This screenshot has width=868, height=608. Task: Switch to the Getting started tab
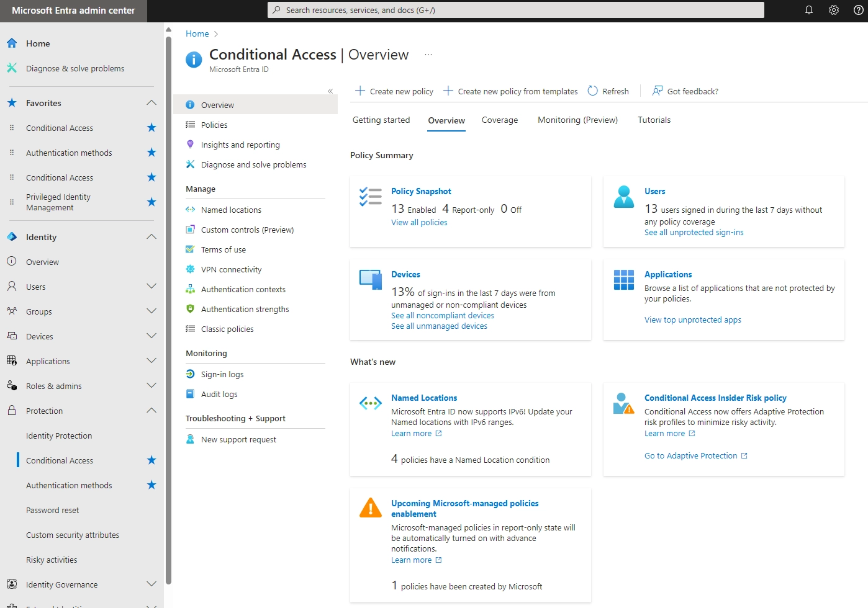[x=381, y=120]
